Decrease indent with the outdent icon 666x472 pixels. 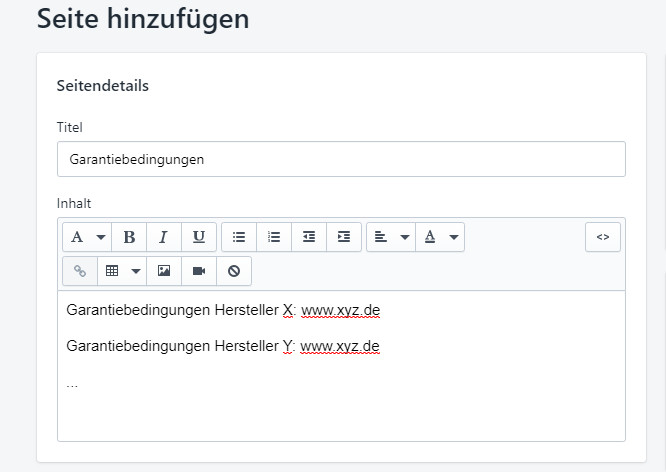coord(309,237)
